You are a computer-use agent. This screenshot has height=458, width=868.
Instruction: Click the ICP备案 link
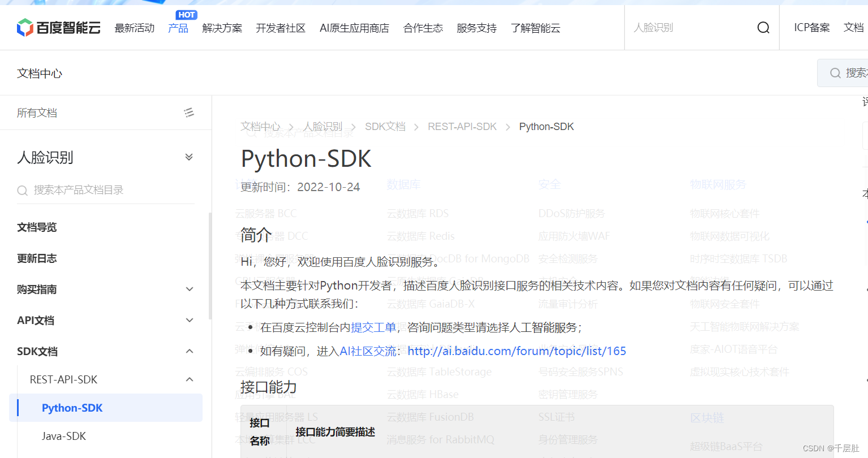click(812, 28)
